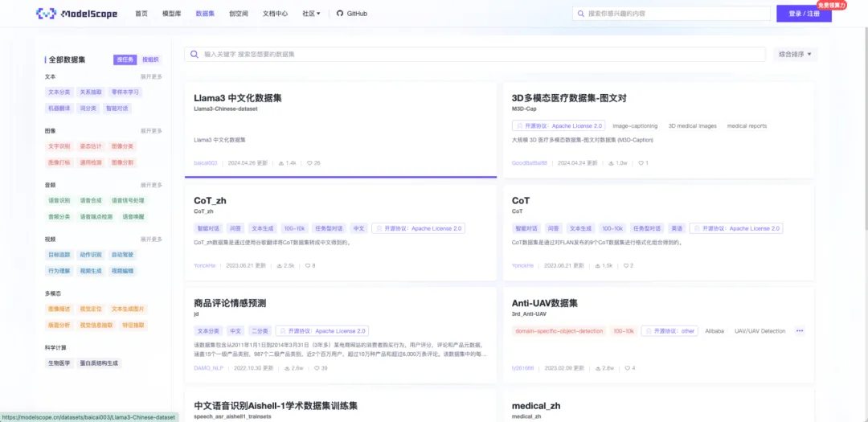Expand more tags in the 视频 category

coord(151,240)
